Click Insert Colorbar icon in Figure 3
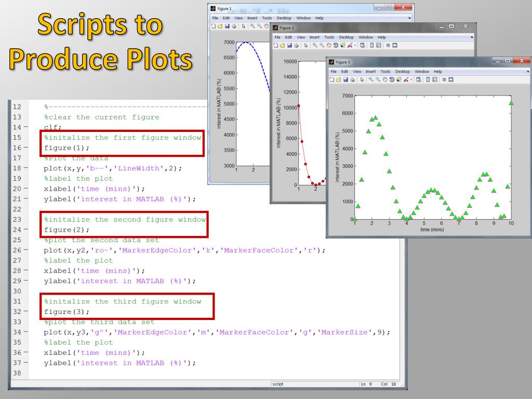This screenshot has height=399, width=532. (x=428, y=79)
